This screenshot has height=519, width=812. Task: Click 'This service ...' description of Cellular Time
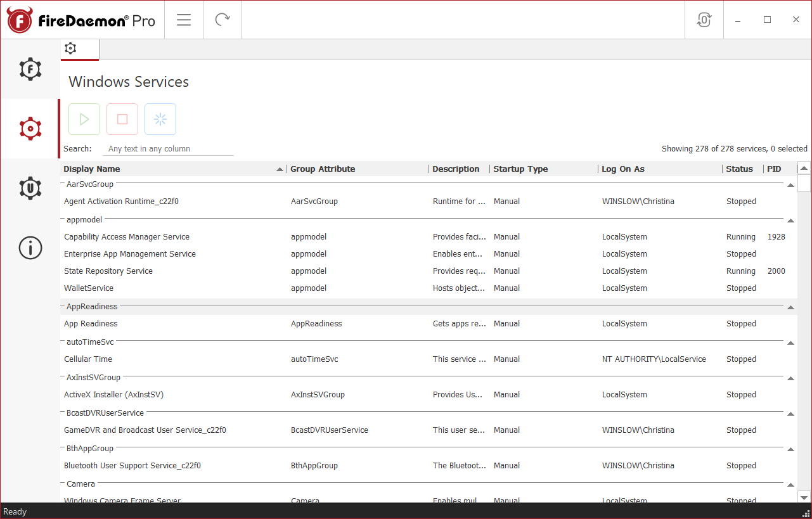(460, 359)
